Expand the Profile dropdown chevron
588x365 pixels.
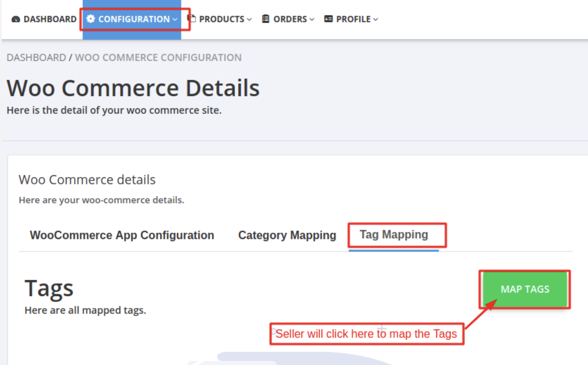[375, 20]
